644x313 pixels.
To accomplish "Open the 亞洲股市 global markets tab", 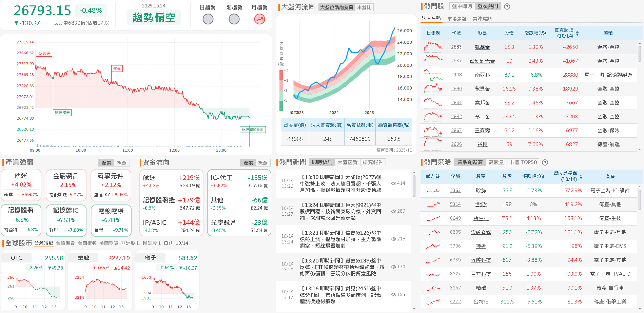I will 131,243.
